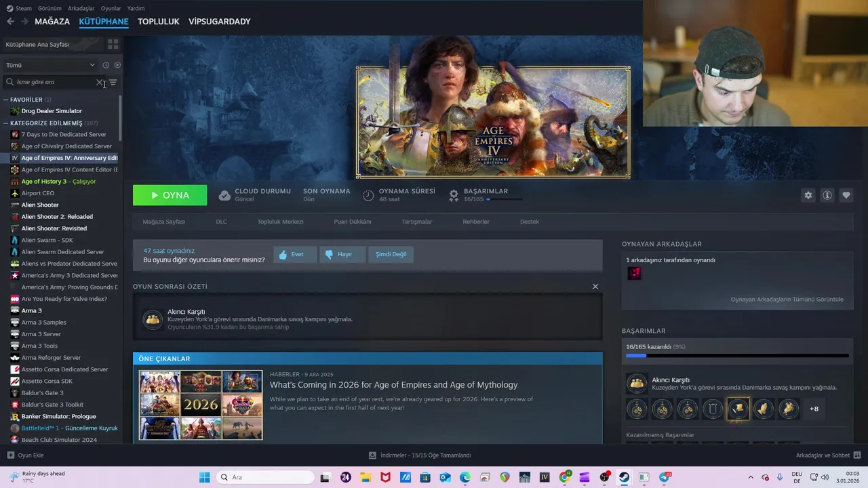
Task: Click the Şimdi Değil button
Action: (391, 255)
